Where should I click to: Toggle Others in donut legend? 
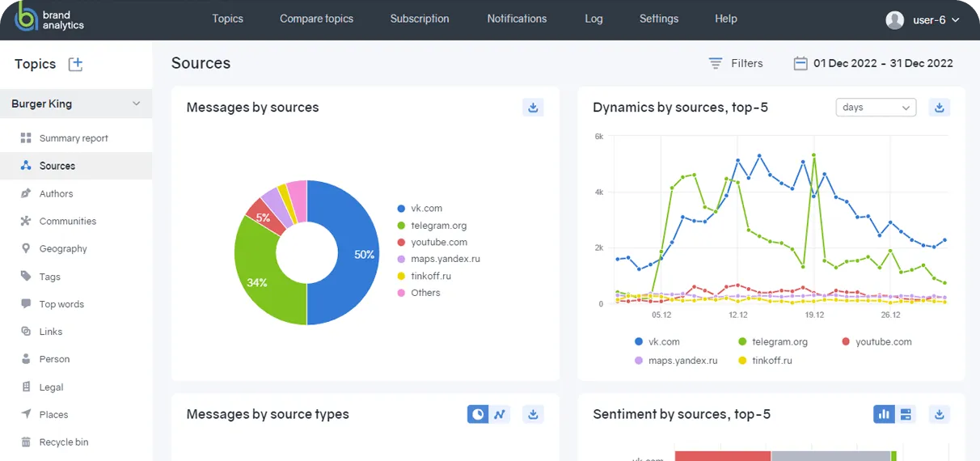pyautogui.click(x=419, y=293)
